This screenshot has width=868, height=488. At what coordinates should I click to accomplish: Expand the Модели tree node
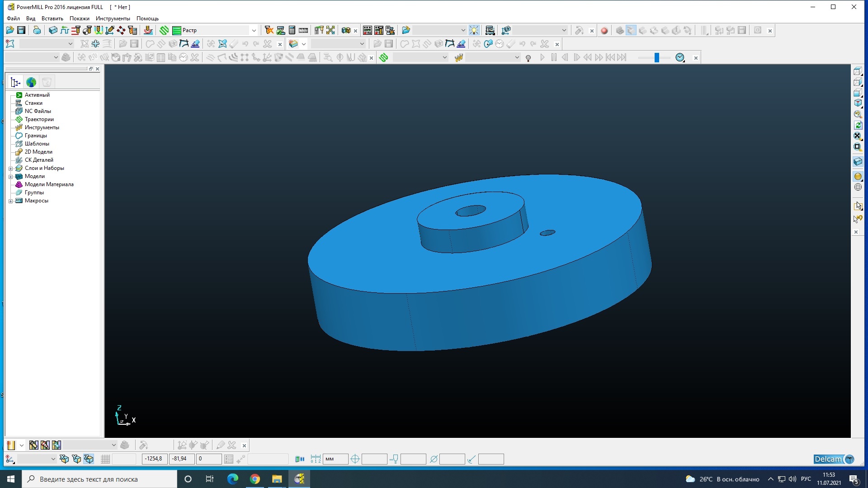[x=11, y=176]
